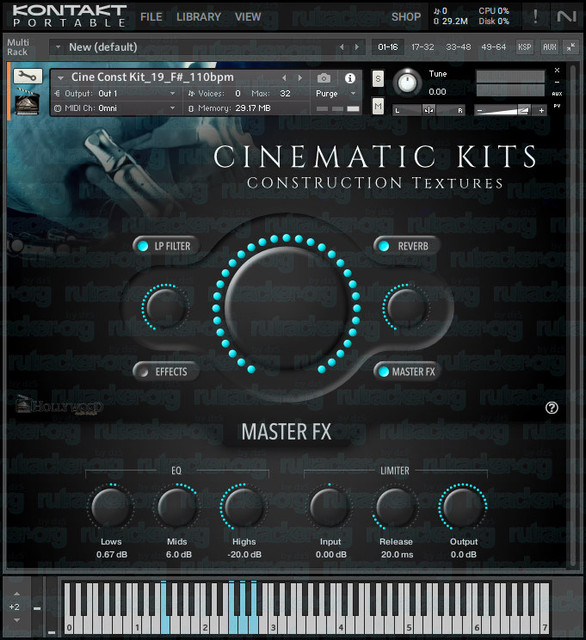This screenshot has height=640, width=586.
Task: Toggle the MASTER FX switch
Action: click(406, 371)
